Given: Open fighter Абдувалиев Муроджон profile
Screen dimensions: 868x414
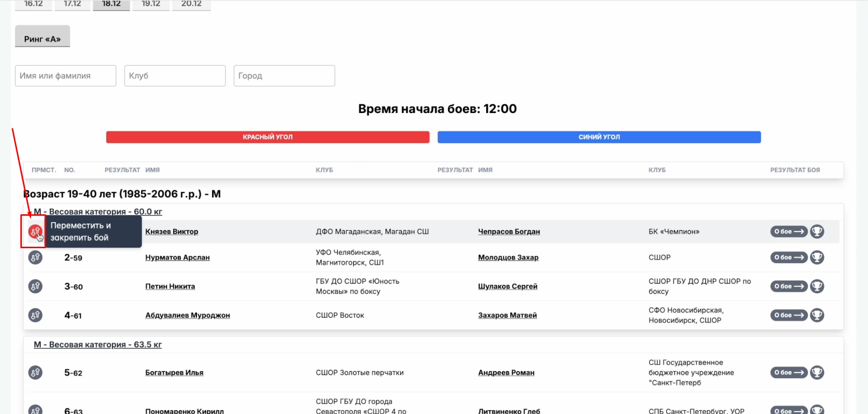Looking at the screenshot, I should (188, 315).
